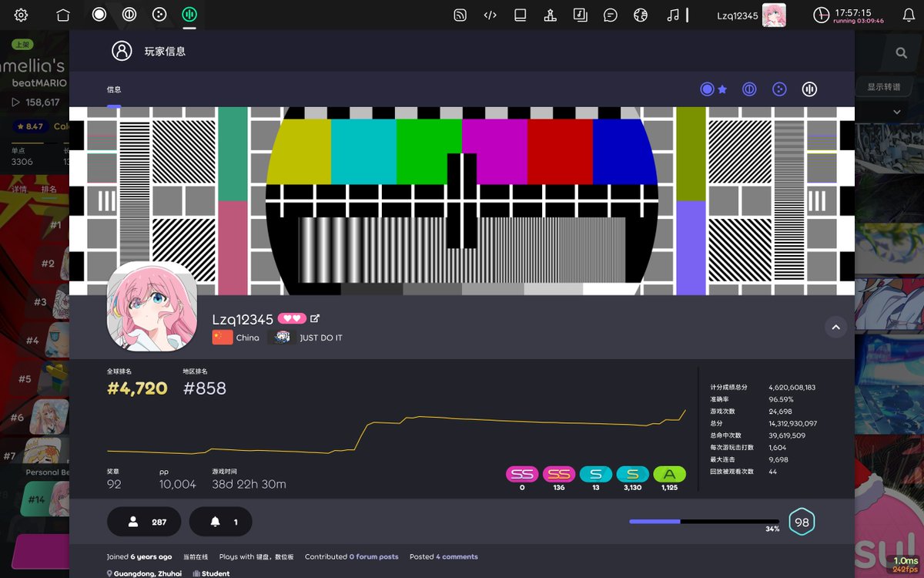Click the rank history graph line

397,433
